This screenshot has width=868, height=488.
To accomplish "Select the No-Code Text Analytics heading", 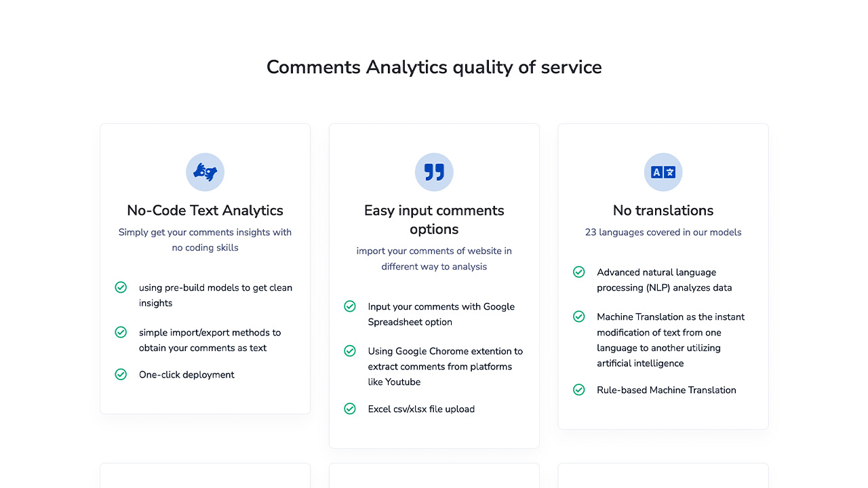I will [x=205, y=210].
